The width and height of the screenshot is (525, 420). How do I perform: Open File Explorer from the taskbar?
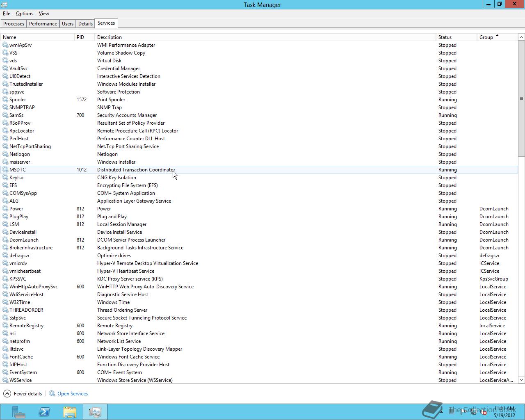tap(70, 412)
